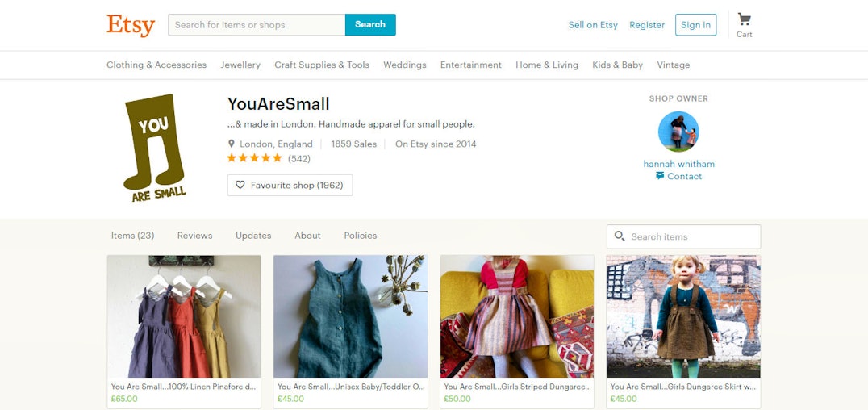Click the blue Search button
The width and height of the screenshot is (868, 410).
(x=370, y=24)
